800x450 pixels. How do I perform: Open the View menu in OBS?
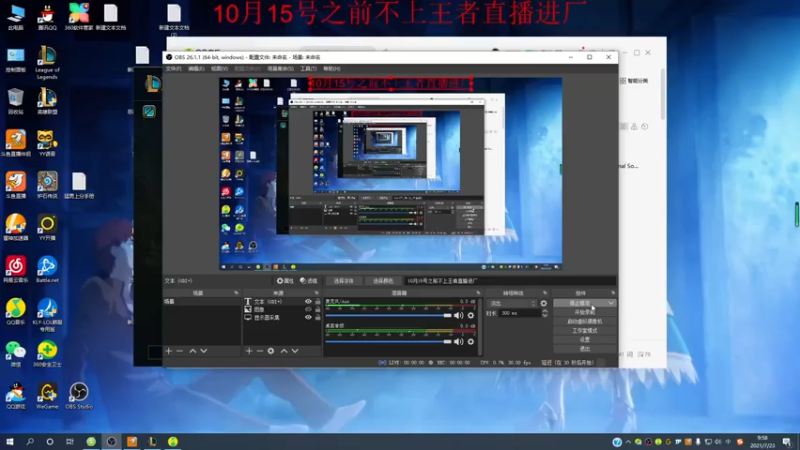(219, 68)
